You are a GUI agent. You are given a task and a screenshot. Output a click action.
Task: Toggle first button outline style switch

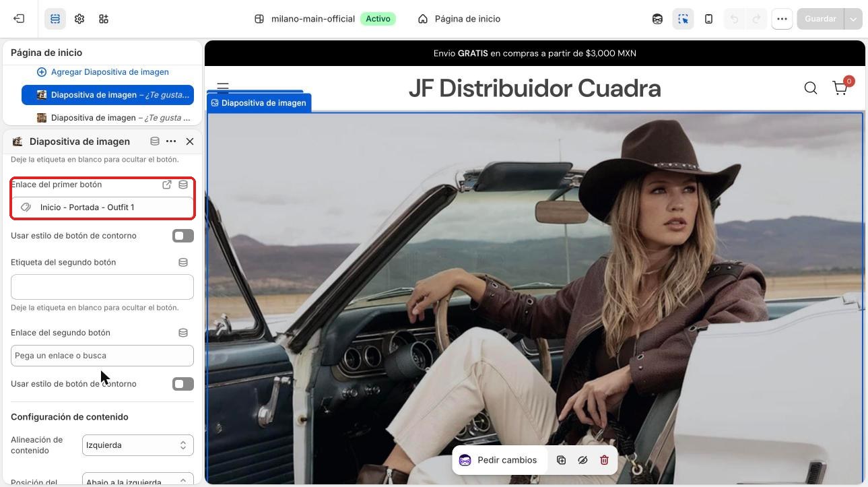tap(183, 236)
